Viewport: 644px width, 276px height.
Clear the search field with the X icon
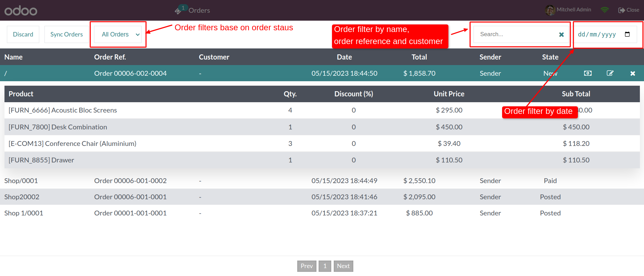coord(561,34)
